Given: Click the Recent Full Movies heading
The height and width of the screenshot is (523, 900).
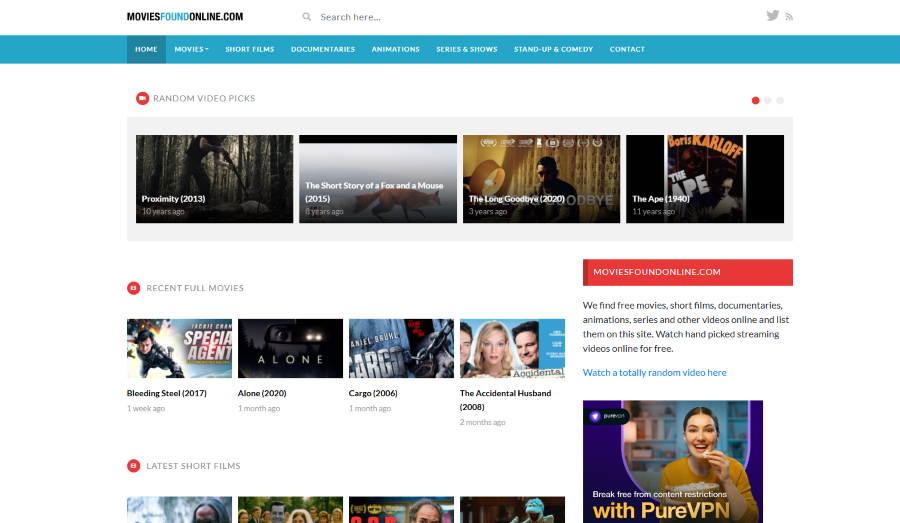Looking at the screenshot, I should (195, 288).
